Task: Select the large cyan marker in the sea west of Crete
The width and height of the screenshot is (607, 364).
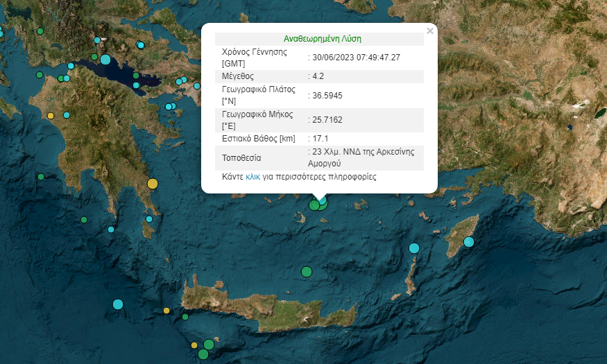Action: click(118, 304)
